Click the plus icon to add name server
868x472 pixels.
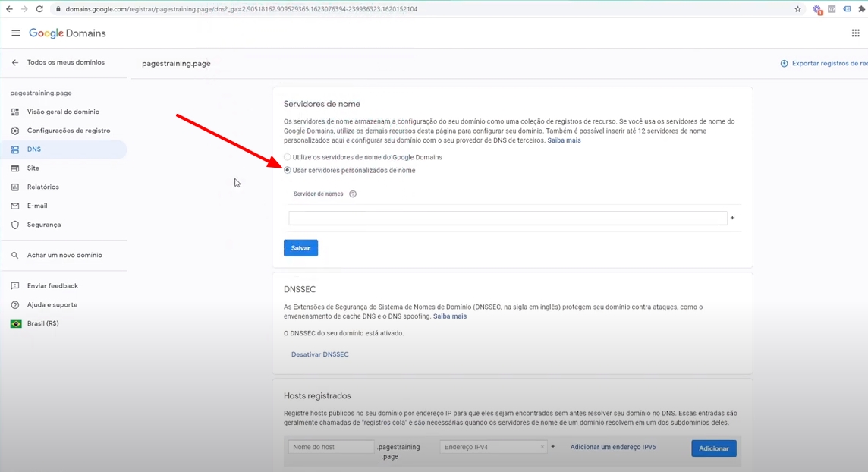732,219
